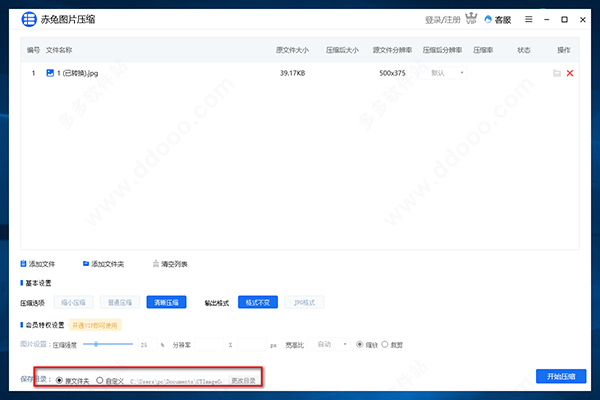Select 清晰压缩 compression option
The height and width of the screenshot is (400, 600).
tap(166, 302)
